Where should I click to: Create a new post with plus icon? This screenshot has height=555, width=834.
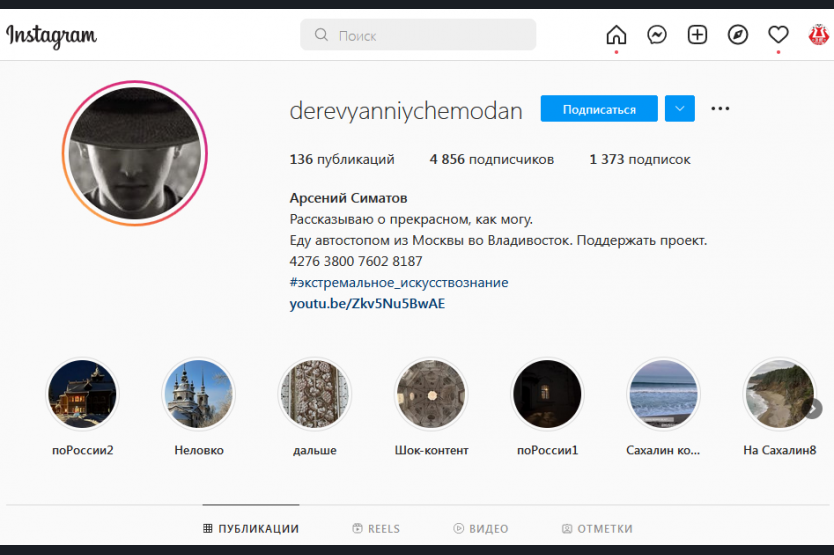point(697,35)
